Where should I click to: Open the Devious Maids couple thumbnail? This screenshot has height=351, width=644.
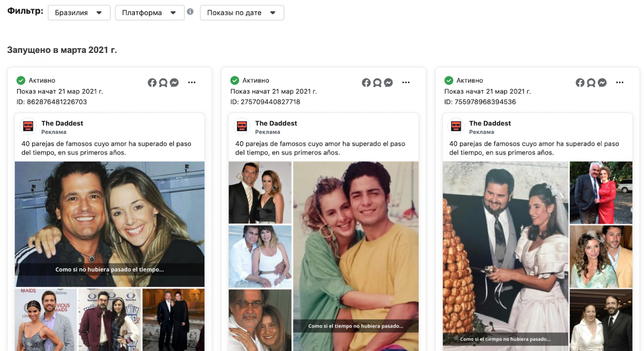[46, 320]
